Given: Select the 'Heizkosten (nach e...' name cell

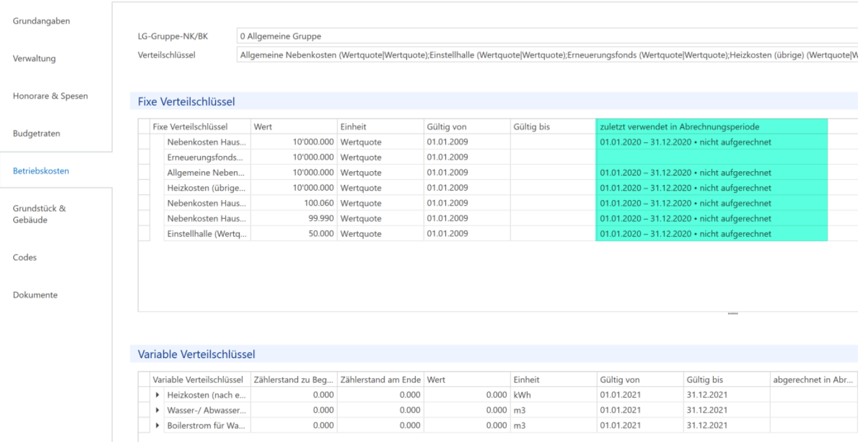Looking at the screenshot, I should 206,395.
